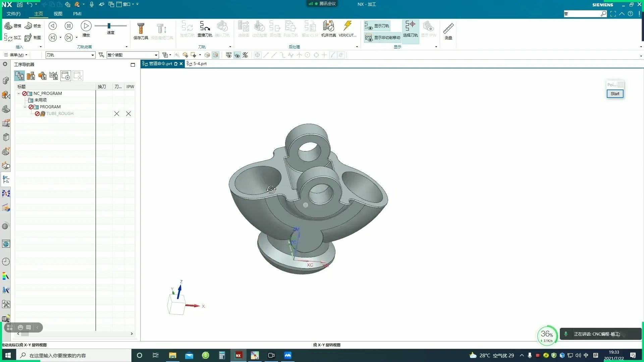Screen dimensions: 644x362
Task: Toggle Display Tool Path (显示刀轨)
Action: [x=377, y=26]
